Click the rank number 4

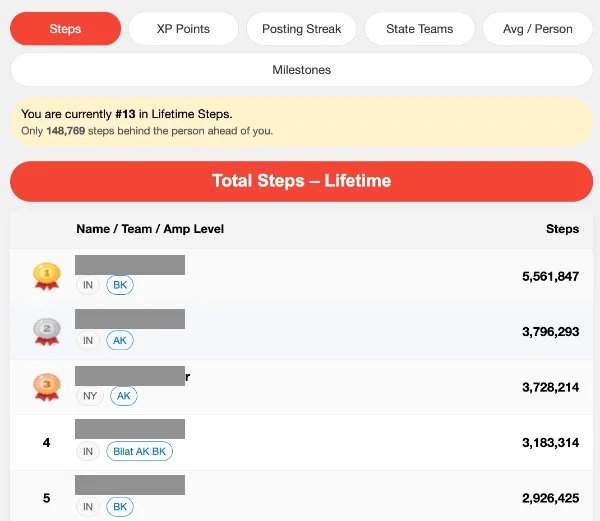tap(46, 443)
